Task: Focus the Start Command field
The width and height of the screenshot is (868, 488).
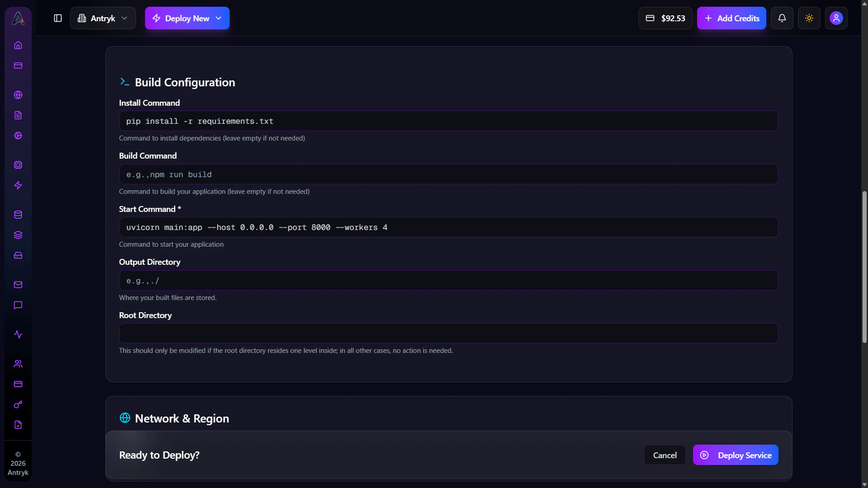Action: (x=448, y=227)
